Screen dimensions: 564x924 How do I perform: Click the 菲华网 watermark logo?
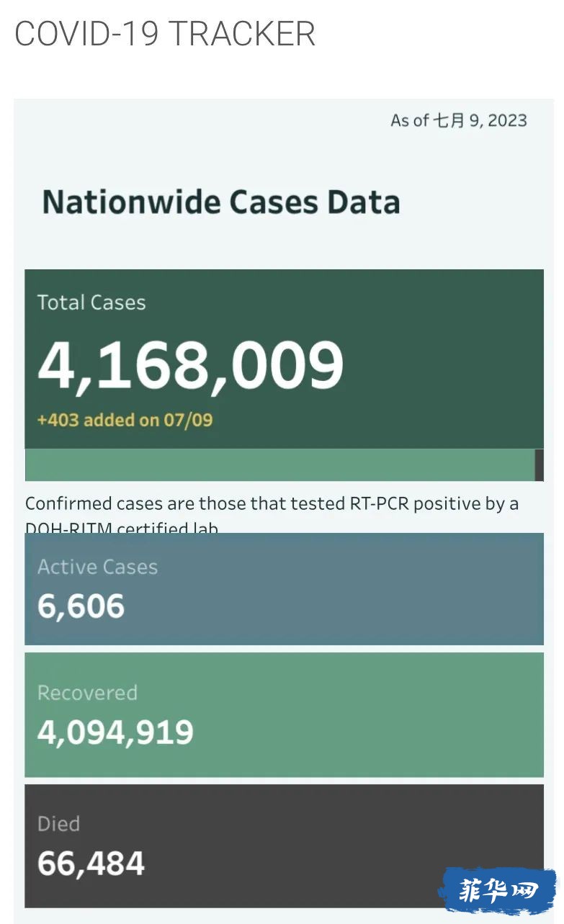pyautogui.click(x=498, y=891)
